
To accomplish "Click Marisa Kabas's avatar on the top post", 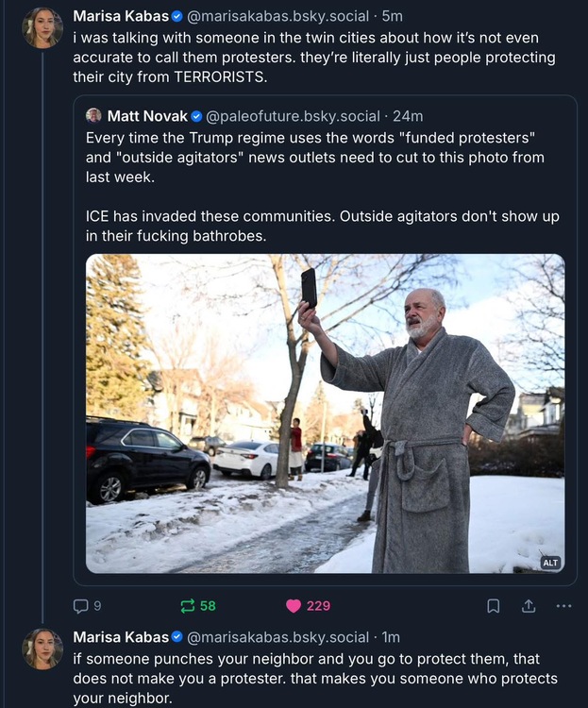I will [x=42, y=28].
